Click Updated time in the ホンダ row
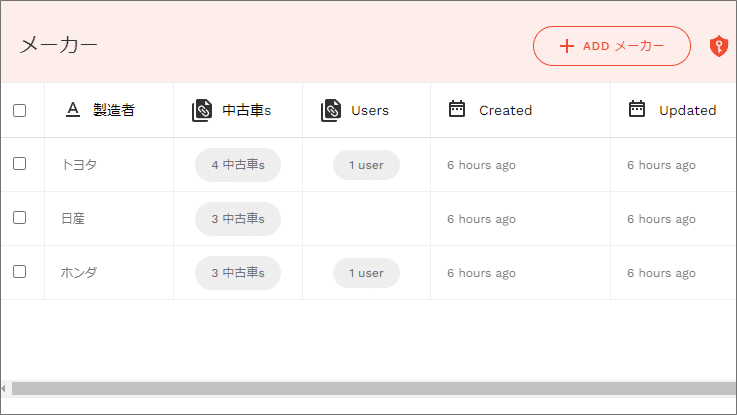The height and width of the screenshot is (415, 737). pyautogui.click(x=661, y=273)
